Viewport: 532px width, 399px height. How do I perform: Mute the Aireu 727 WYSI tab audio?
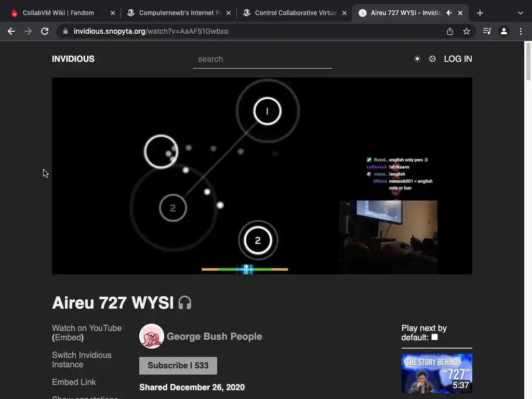tap(449, 13)
